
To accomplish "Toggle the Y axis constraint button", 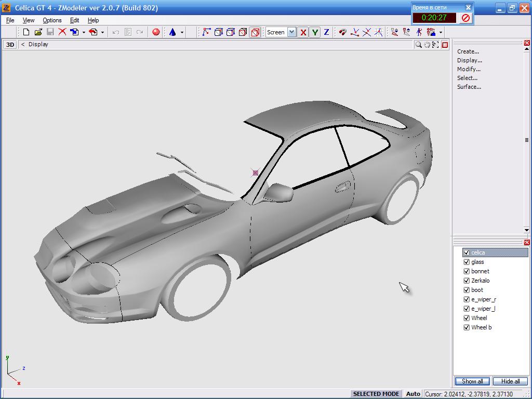I will point(315,32).
